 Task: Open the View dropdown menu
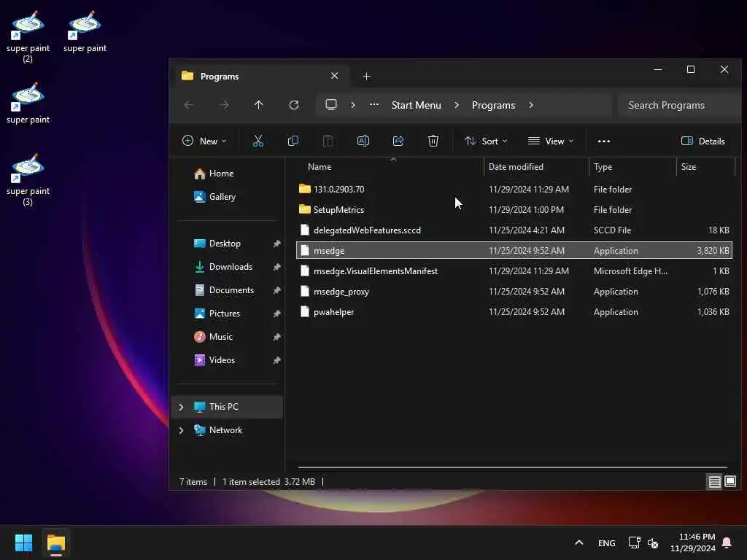point(551,141)
